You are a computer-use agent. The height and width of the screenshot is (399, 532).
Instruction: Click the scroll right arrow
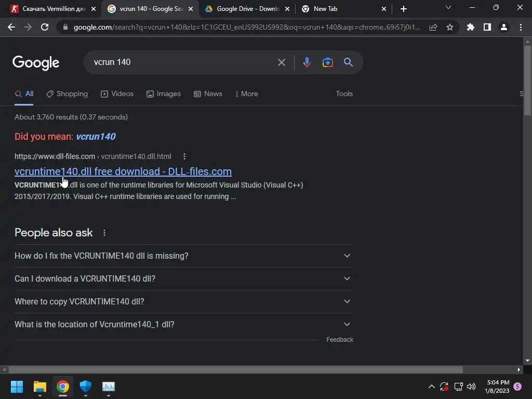point(519,369)
